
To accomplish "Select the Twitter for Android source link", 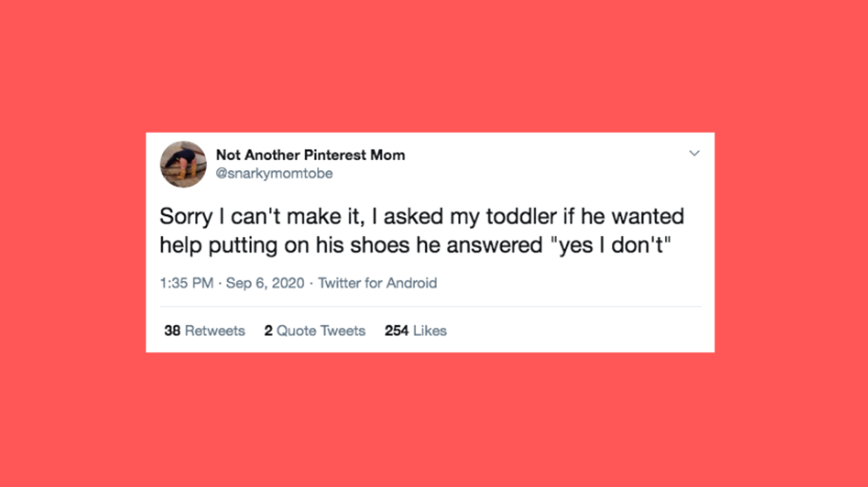I will click(x=377, y=283).
